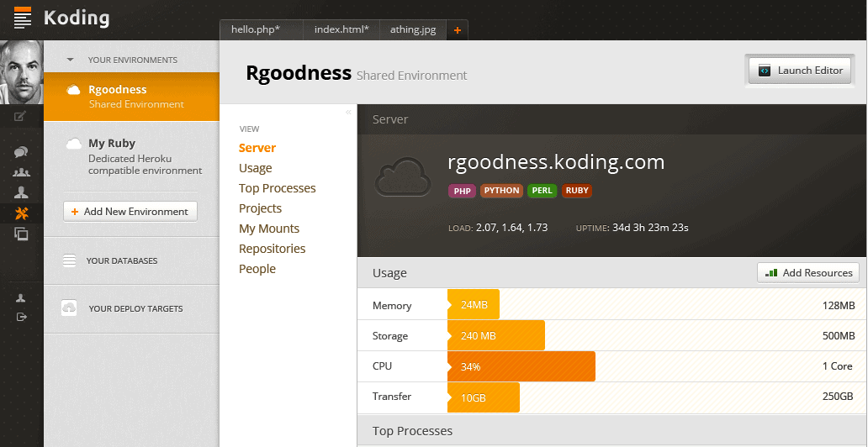Click the stacked windows icon in sidebar
This screenshot has height=447, width=868.
[21, 234]
